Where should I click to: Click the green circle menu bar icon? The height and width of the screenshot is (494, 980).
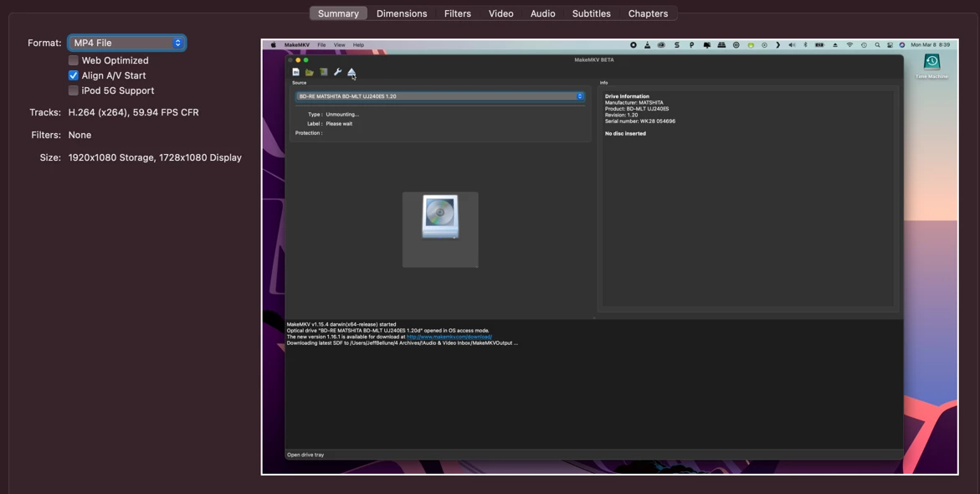(x=752, y=45)
